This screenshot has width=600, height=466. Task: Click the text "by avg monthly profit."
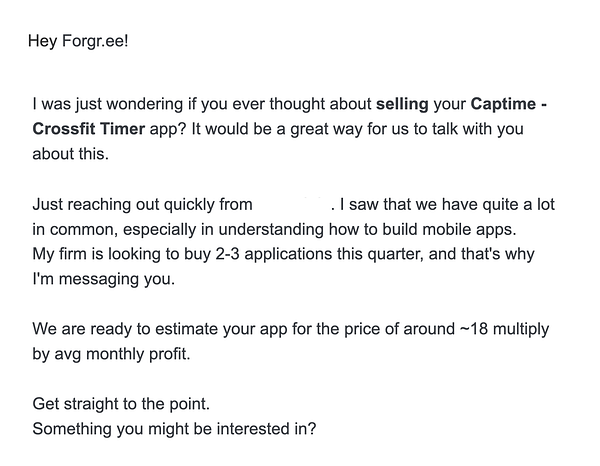click(113, 355)
